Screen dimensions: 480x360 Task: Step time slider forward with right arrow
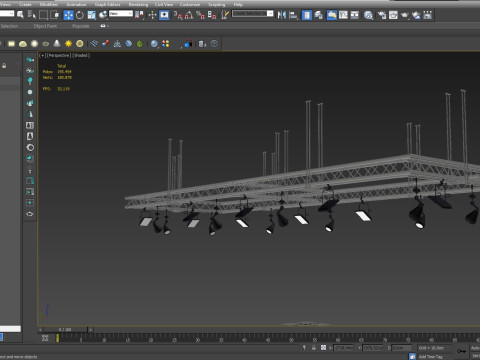click(x=91, y=330)
